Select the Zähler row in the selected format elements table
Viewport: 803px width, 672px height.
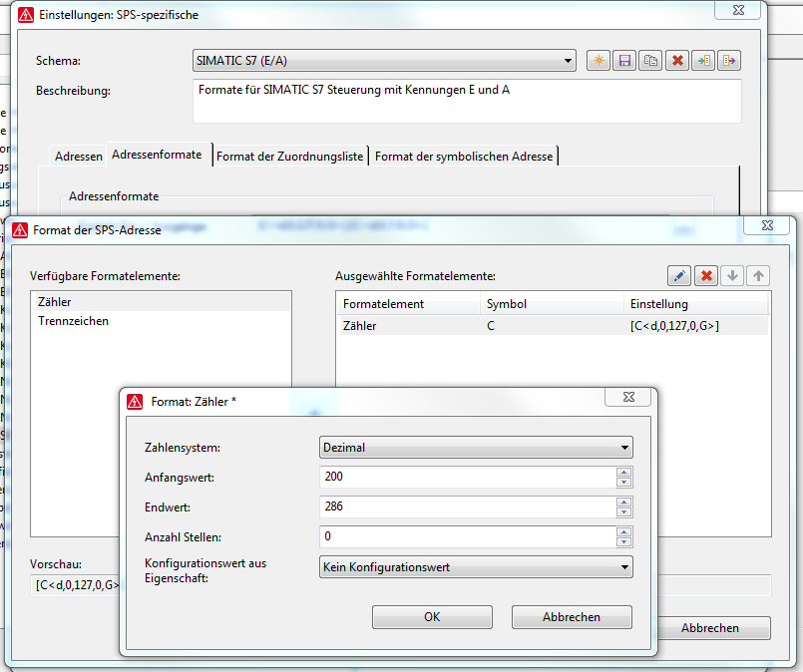point(554,326)
